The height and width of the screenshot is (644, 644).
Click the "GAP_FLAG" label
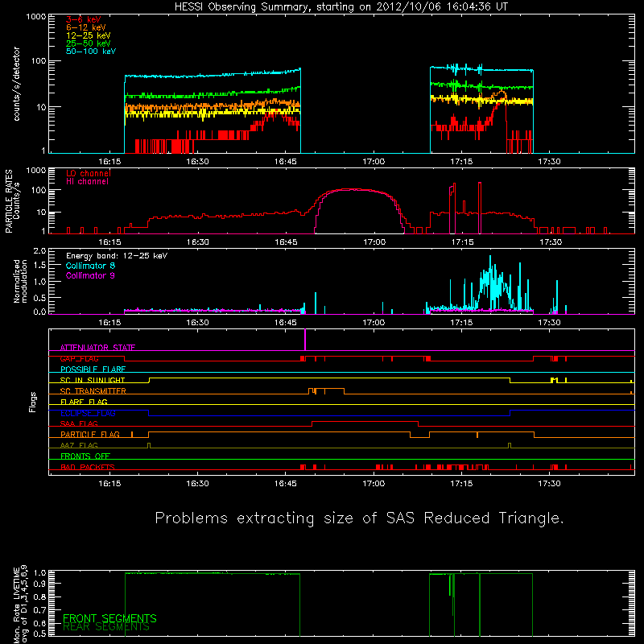pos(79,358)
